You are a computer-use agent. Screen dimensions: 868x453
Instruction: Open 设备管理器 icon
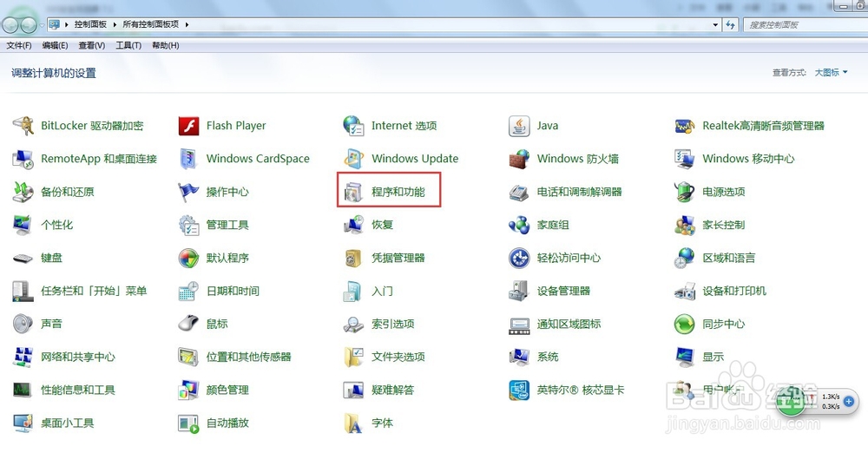519,292
